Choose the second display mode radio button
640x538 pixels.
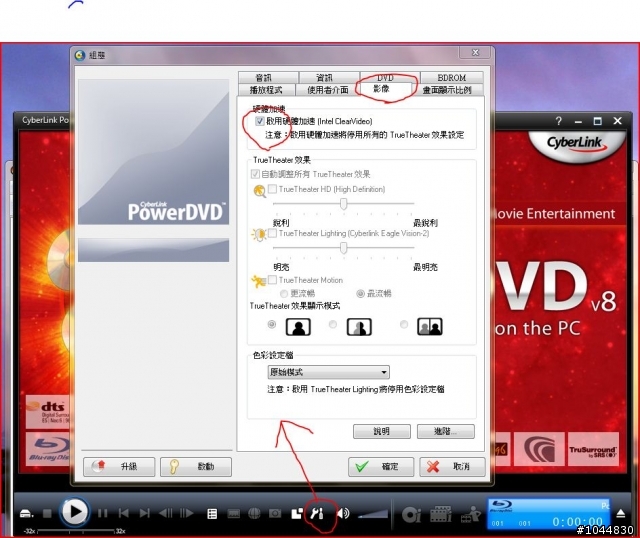pos(333,325)
